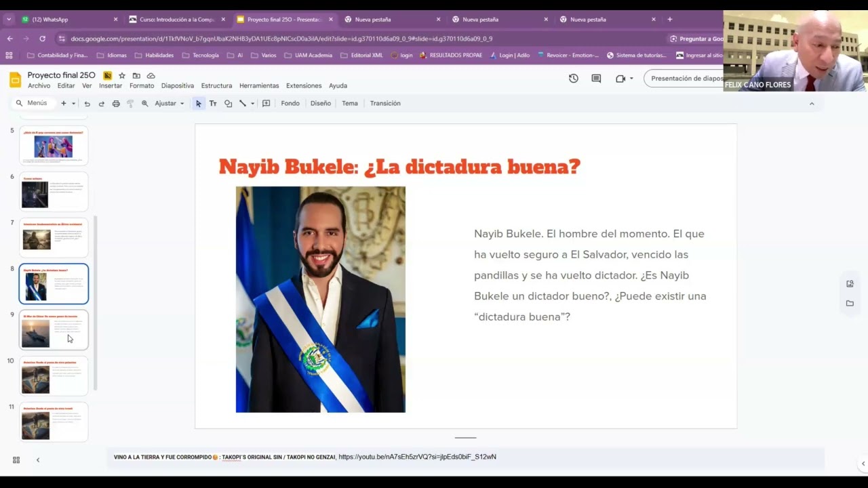Select slide 6 thumbnail

pyautogui.click(x=54, y=191)
